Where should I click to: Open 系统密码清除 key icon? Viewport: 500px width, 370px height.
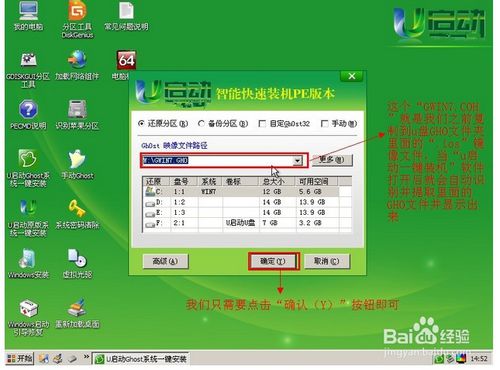pos(77,214)
